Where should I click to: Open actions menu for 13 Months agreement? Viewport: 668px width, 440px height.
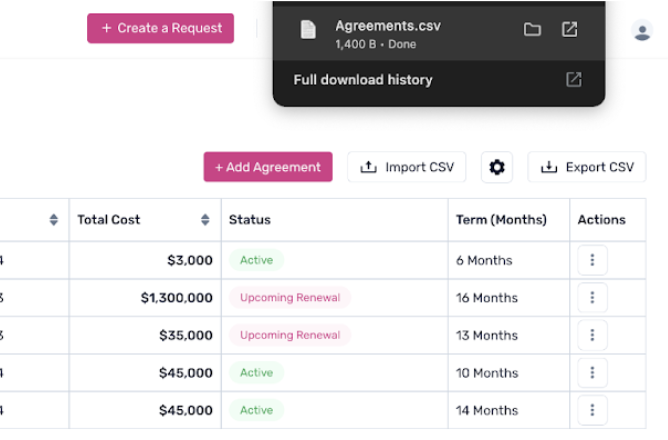coord(592,335)
